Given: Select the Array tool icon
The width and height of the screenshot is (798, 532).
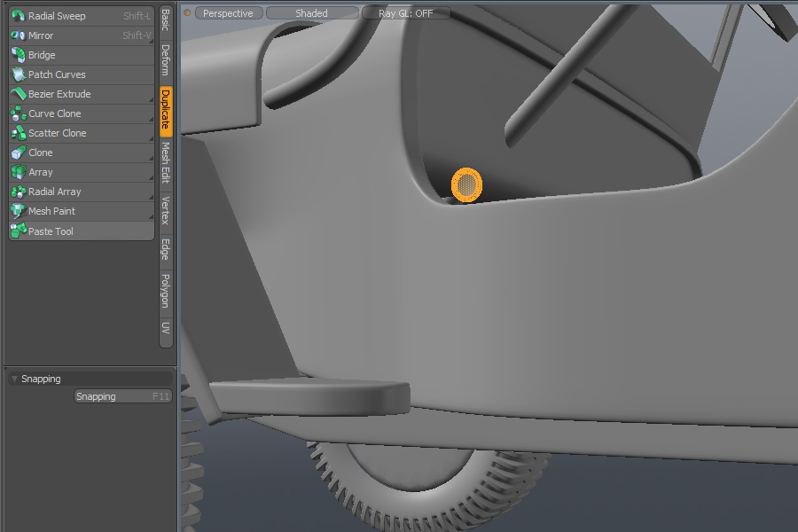Looking at the screenshot, I should coord(19,172).
